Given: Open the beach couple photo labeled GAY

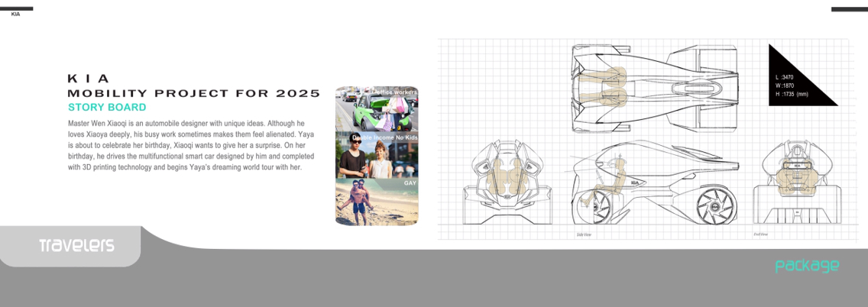Looking at the screenshot, I should (x=377, y=202).
